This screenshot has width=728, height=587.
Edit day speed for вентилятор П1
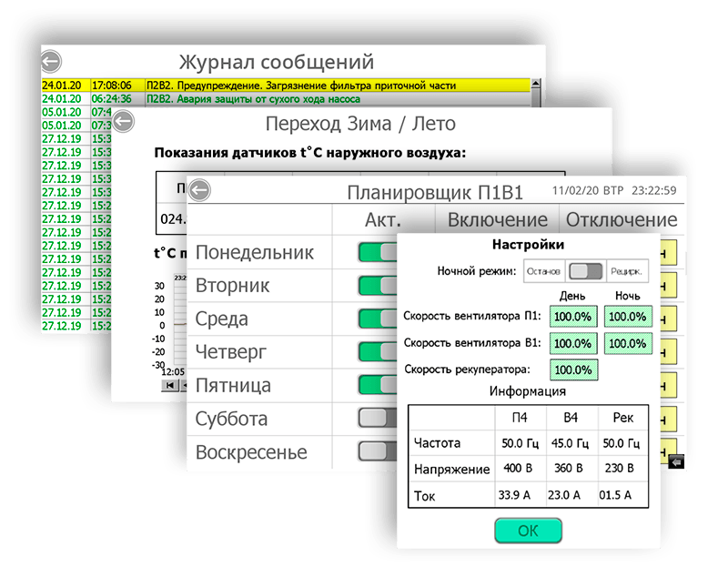pyautogui.click(x=573, y=317)
